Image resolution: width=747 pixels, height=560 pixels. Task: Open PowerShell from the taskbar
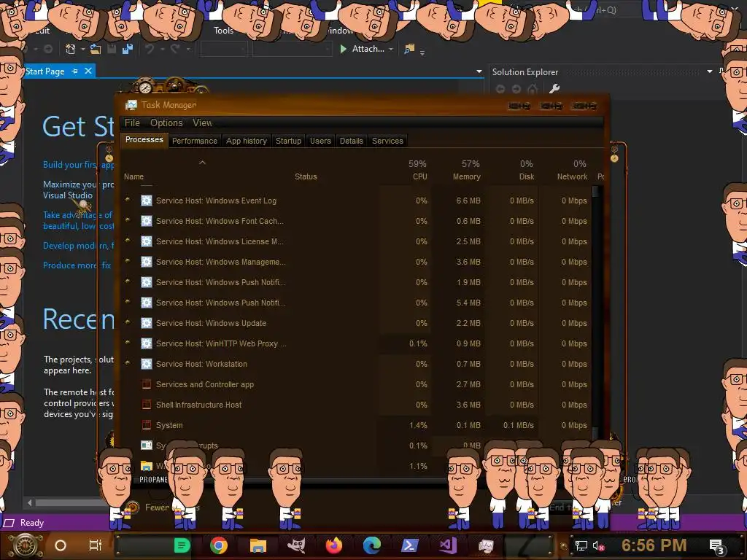click(x=410, y=545)
